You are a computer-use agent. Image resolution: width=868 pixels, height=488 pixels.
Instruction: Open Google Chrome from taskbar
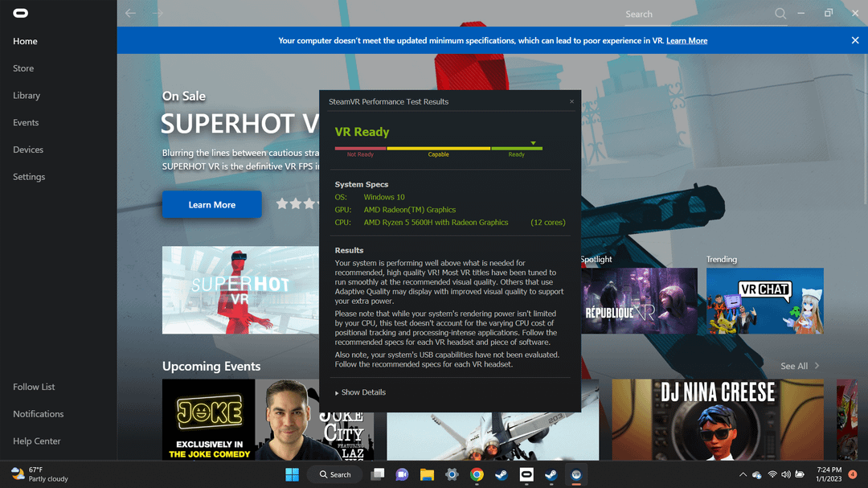coord(477,474)
